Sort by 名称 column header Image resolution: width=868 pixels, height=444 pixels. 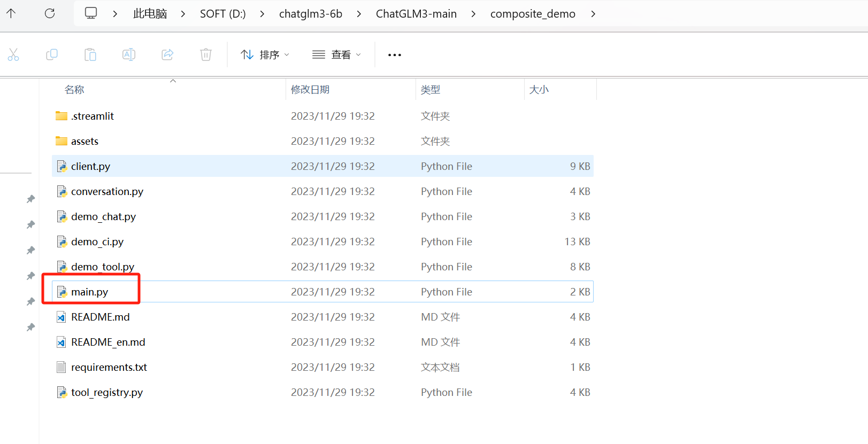tap(74, 90)
